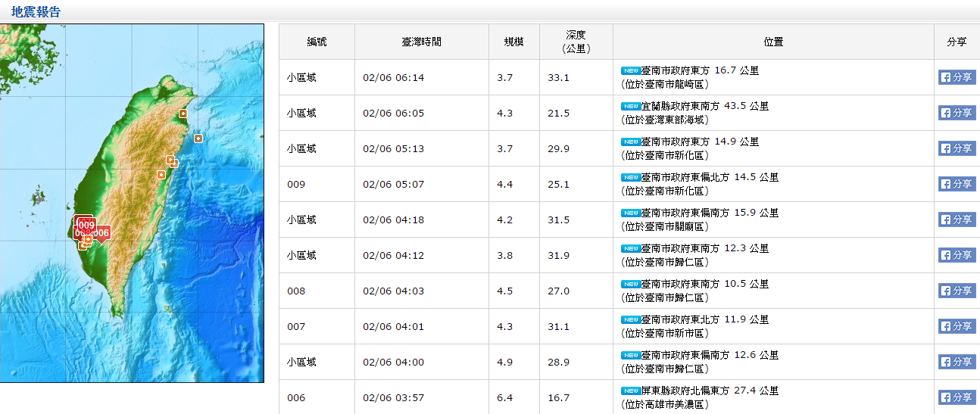The width and height of the screenshot is (980, 414).
Task: Click the 位置 column header
Action: [773, 42]
